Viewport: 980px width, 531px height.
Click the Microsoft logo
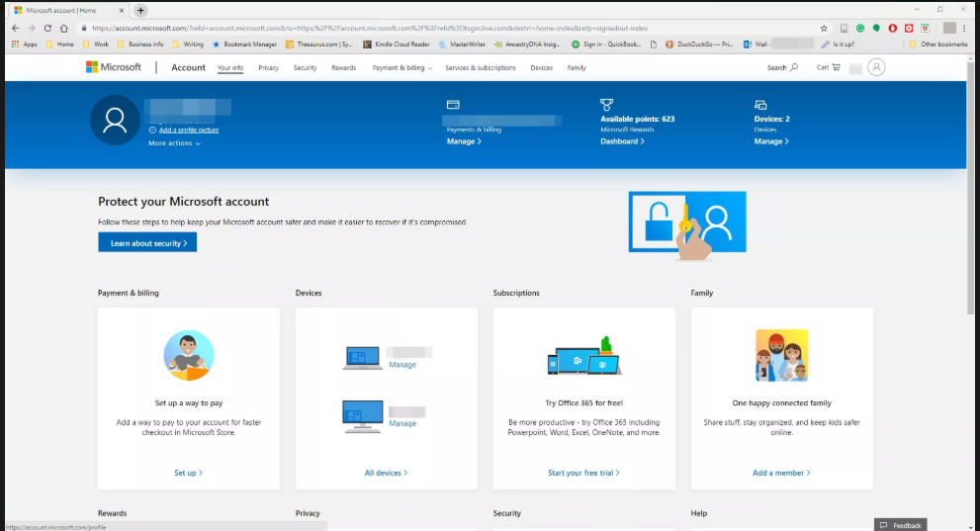click(113, 67)
